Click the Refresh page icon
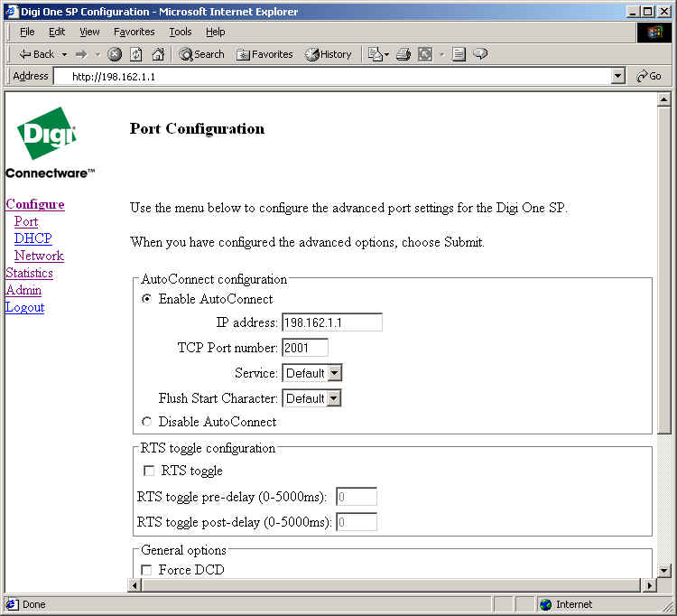 [136, 54]
